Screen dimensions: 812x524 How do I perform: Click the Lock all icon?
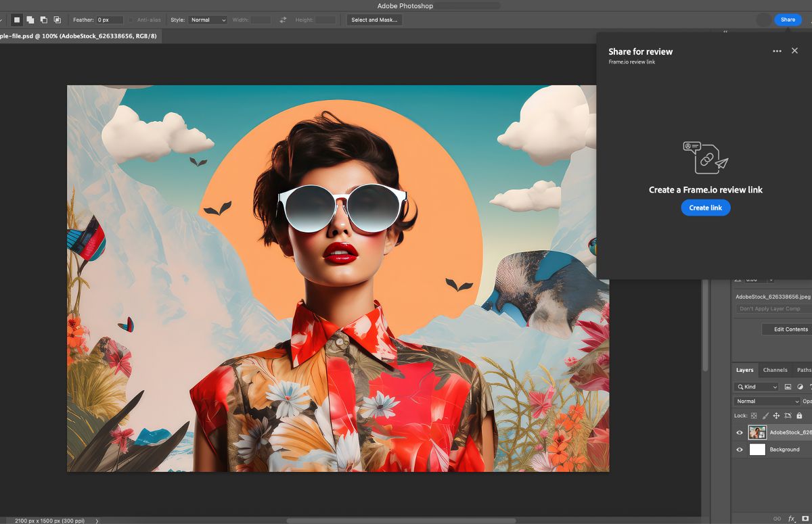coord(799,415)
